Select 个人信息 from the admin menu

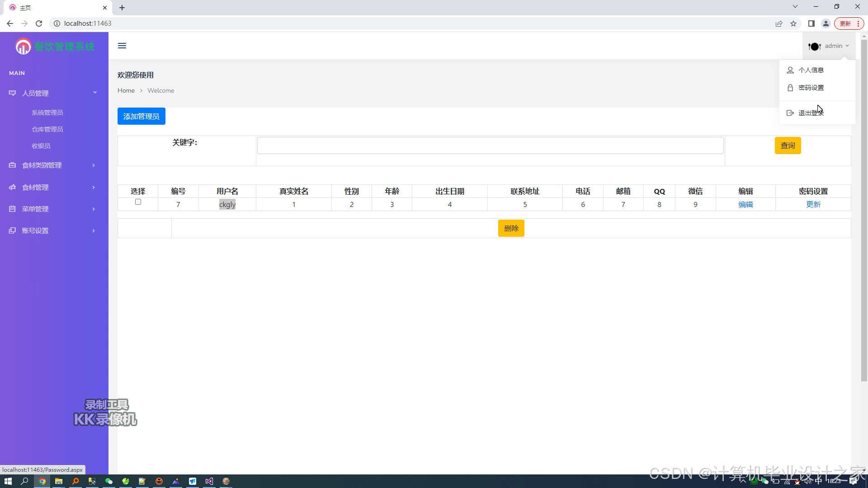click(811, 70)
